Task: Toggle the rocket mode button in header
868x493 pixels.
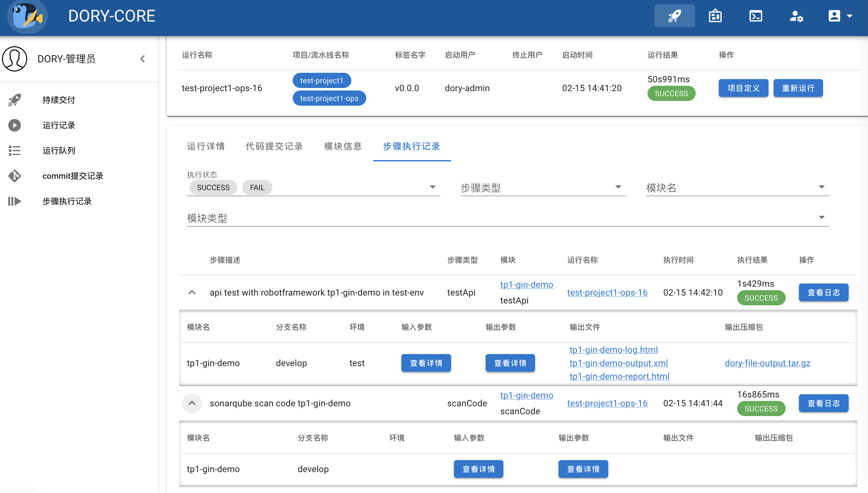Action: point(674,16)
